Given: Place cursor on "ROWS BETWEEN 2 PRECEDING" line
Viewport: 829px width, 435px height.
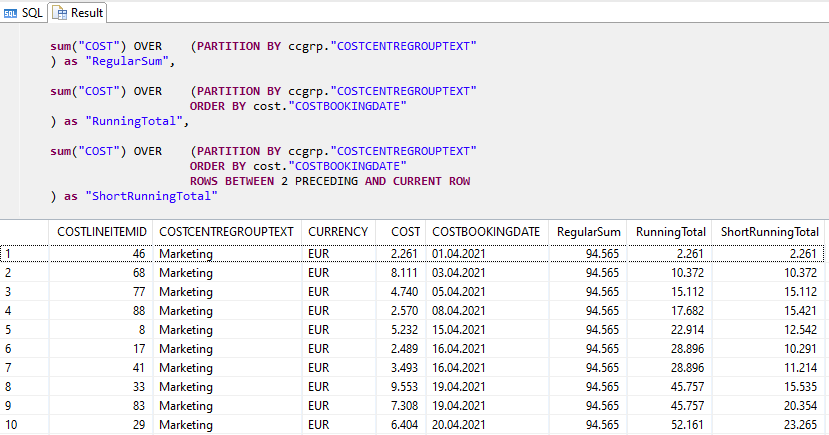Looking at the screenshot, I should click(330, 181).
